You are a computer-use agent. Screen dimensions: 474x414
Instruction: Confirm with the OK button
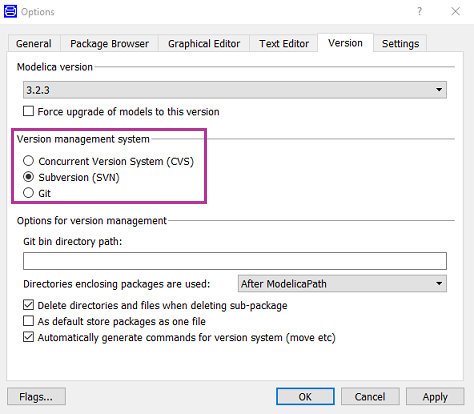point(305,397)
